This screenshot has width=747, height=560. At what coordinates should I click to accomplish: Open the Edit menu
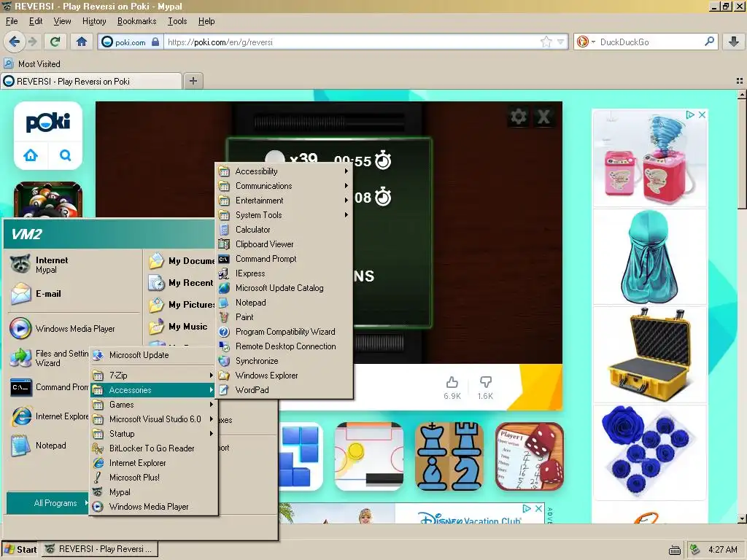point(36,21)
